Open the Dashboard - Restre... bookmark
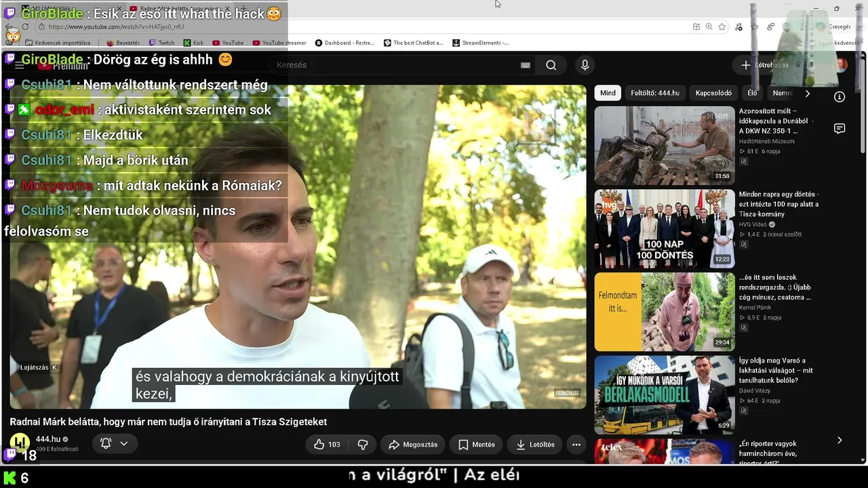The width and height of the screenshot is (868, 488). [x=345, y=43]
